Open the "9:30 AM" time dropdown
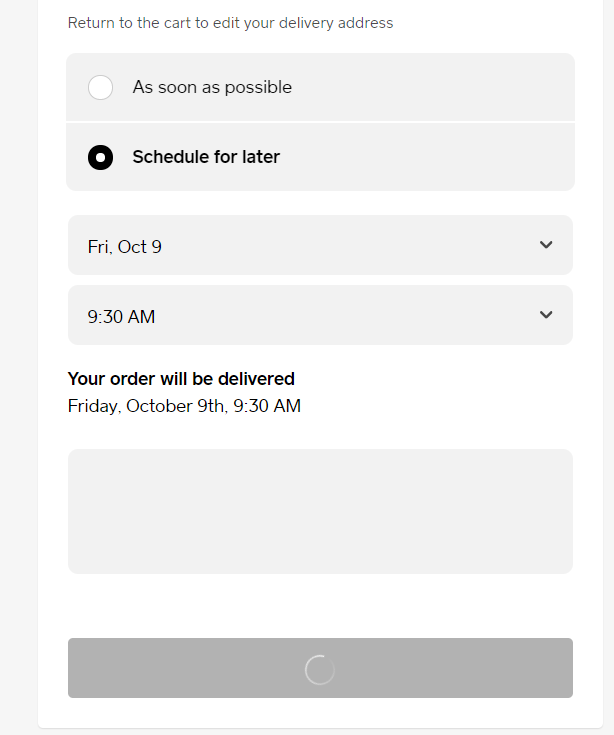 [320, 315]
